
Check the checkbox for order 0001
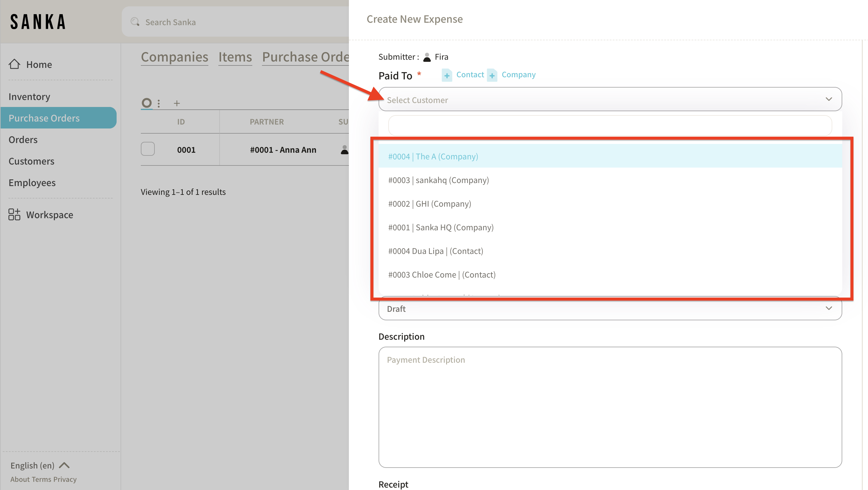click(x=147, y=149)
